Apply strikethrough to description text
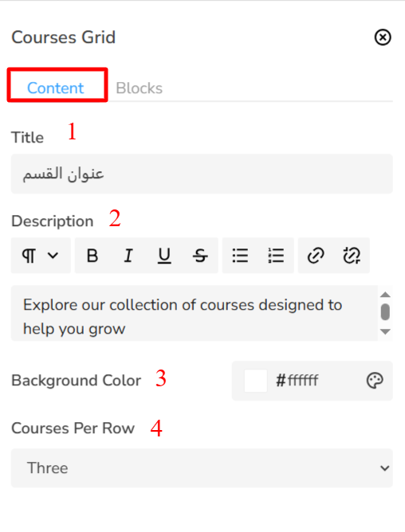 tap(200, 256)
